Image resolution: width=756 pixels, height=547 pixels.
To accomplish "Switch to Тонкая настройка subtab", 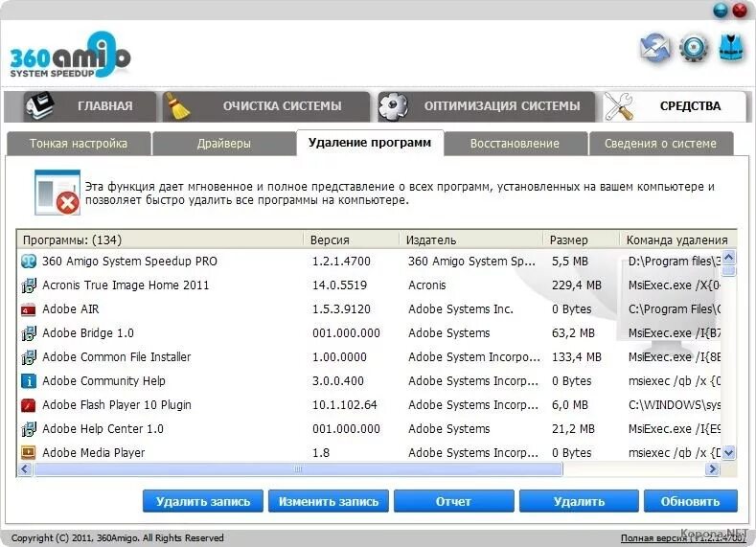I will click(79, 144).
